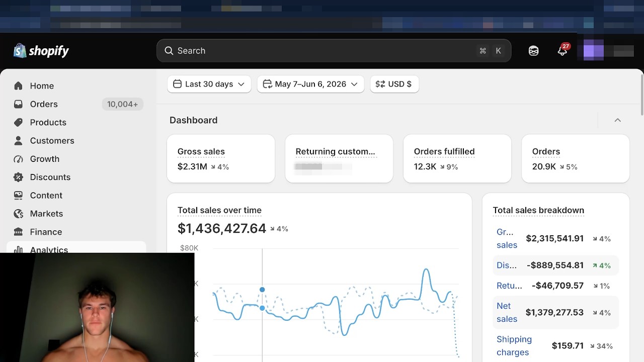The height and width of the screenshot is (362, 644).
Task: Click the Growth gauge icon
Action: pyautogui.click(x=19, y=159)
